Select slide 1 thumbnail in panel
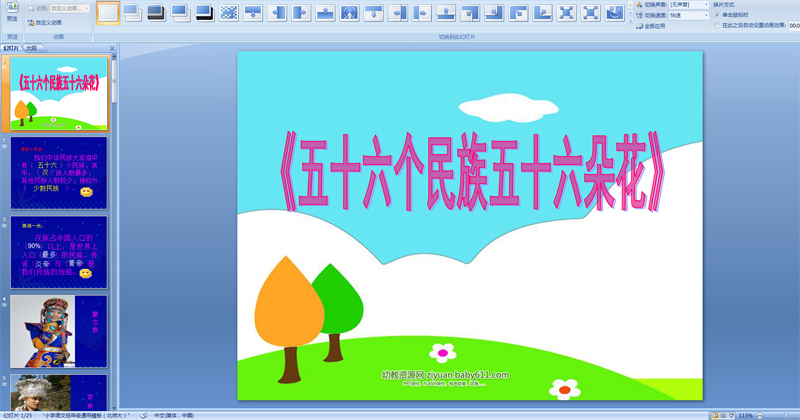Viewport: 800px width, 420px height. (59, 93)
